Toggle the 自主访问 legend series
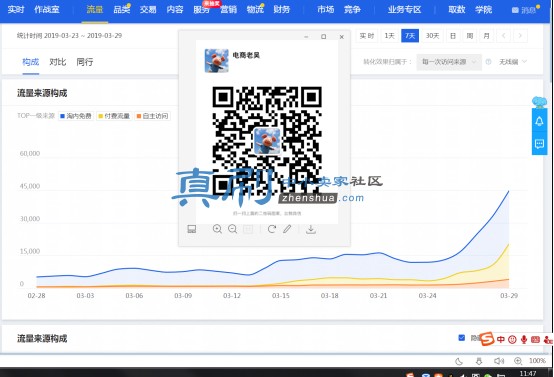Screen dimensions: 554x377 152,116
